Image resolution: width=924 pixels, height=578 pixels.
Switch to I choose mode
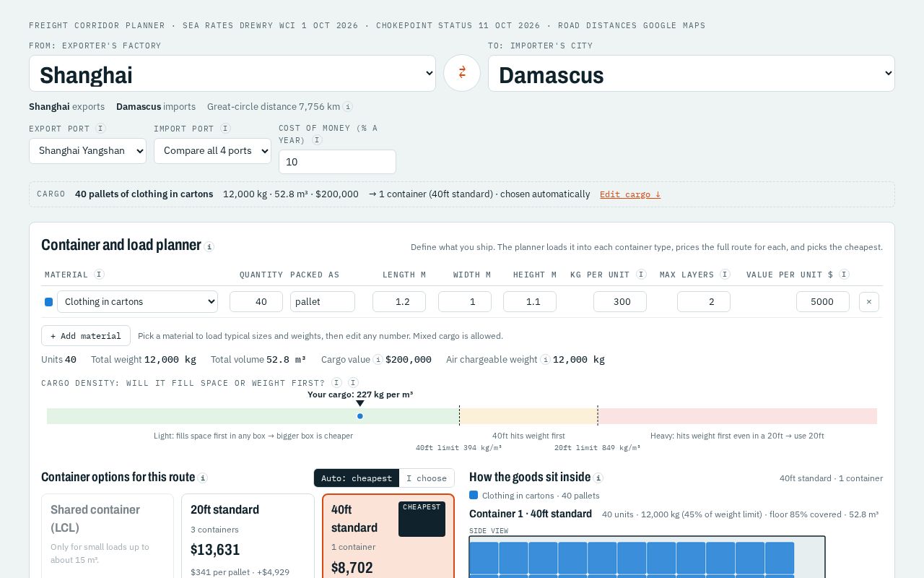[x=427, y=478]
